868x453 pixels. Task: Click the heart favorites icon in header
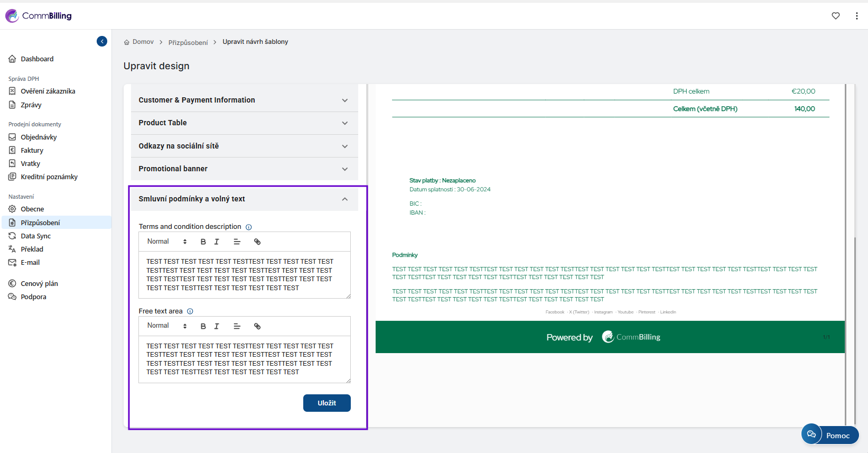(835, 16)
